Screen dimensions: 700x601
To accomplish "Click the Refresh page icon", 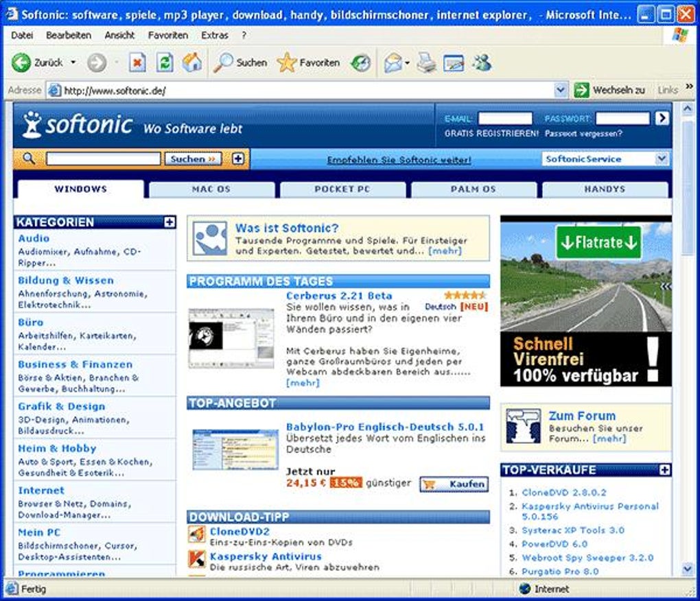I will [164, 62].
